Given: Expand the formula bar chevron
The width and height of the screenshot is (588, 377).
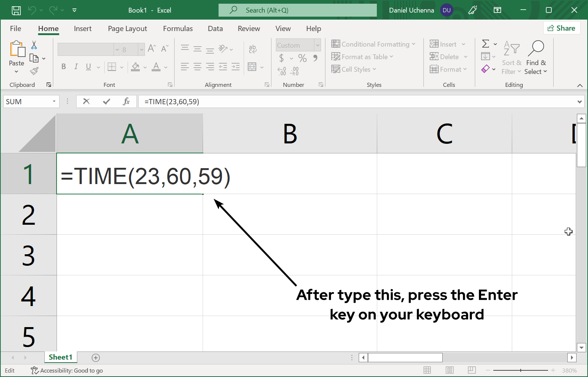Looking at the screenshot, I should click(x=579, y=102).
